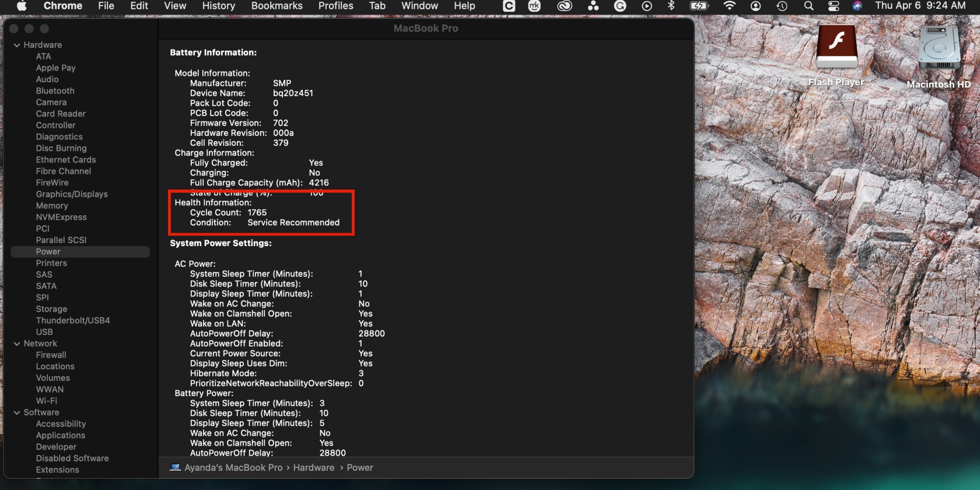The height and width of the screenshot is (490, 980).
Task: Open the History menu
Action: pyautogui.click(x=219, y=6)
